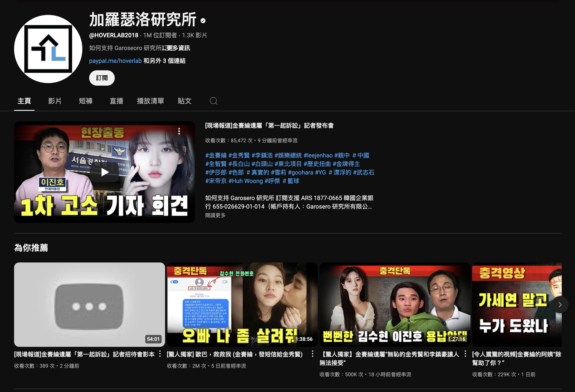Open three-dot menu on featured video thumbnail
Image resolution: width=575 pixels, height=392 pixels.
tap(179, 131)
